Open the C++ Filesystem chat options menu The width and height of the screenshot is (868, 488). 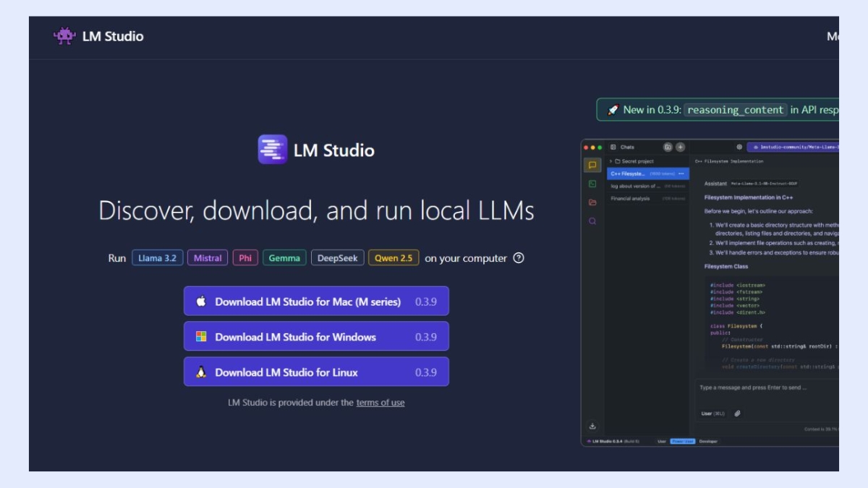[x=681, y=174]
